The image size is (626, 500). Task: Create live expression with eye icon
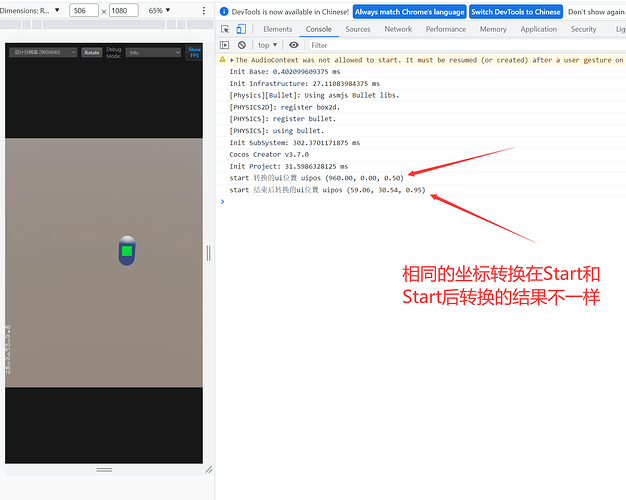[294, 45]
